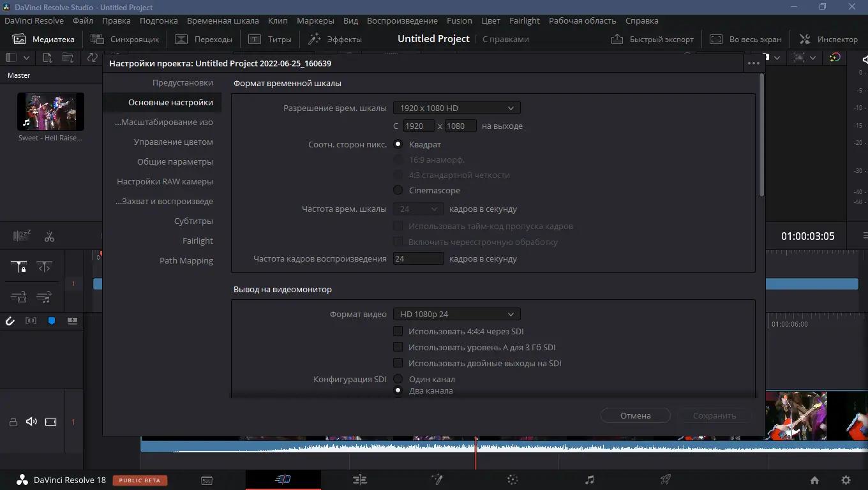This screenshot has width=868, height=490.
Task: Expand the Формат видео dropdown
Action: [456, 314]
